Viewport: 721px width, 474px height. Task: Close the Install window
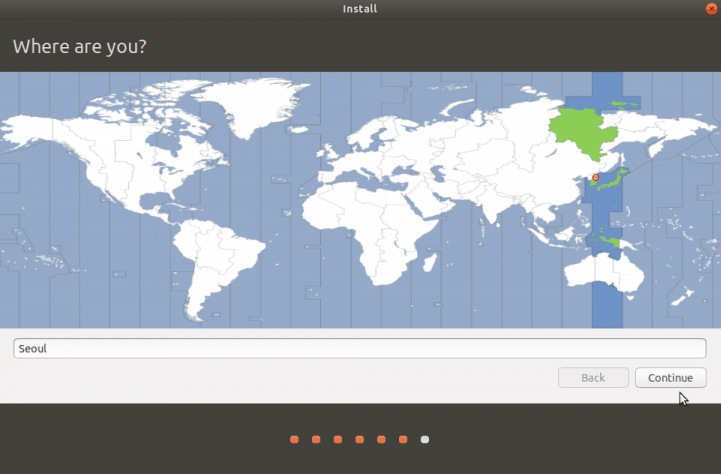[x=711, y=9]
